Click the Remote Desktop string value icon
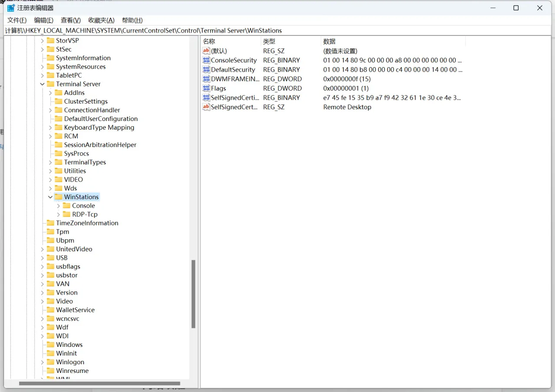The width and height of the screenshot is (555, 392). click(206, 107)
